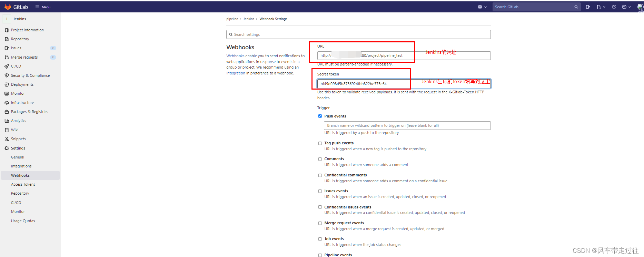Open the user avatar menu

coord(640,7)
